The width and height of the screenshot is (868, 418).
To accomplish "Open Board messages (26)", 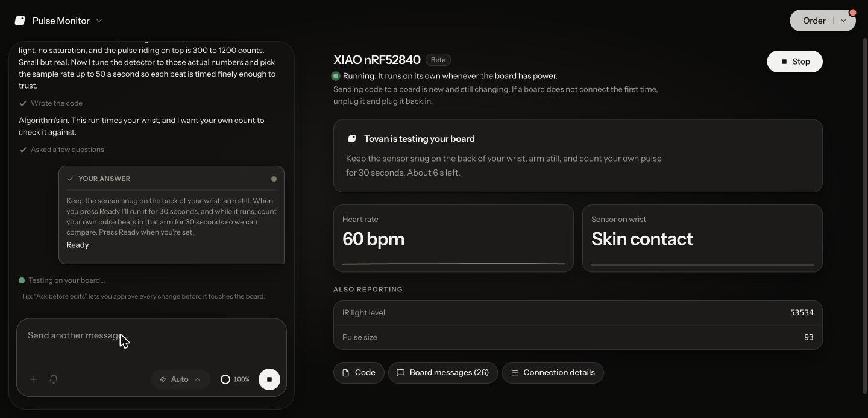I will 443,373.
